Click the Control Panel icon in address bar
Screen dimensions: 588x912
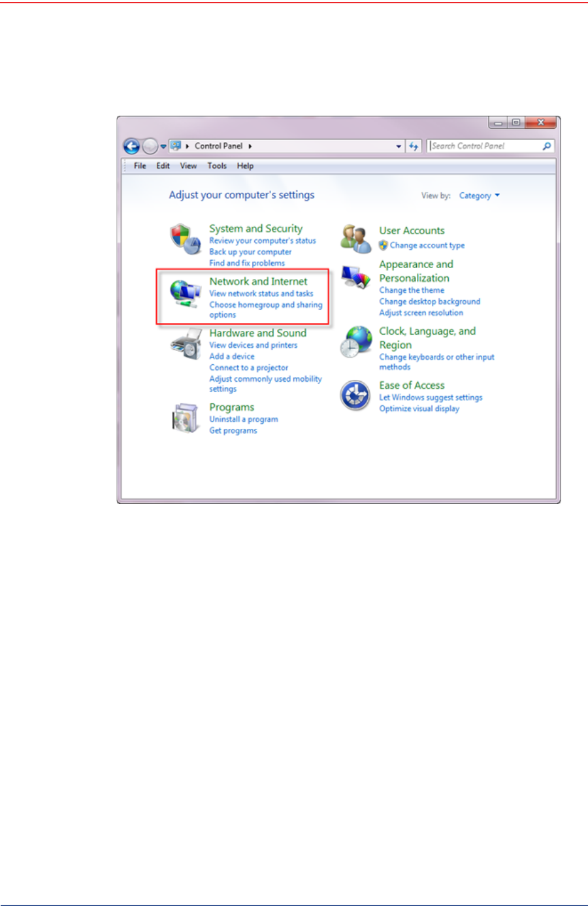(x=175, y=146)
